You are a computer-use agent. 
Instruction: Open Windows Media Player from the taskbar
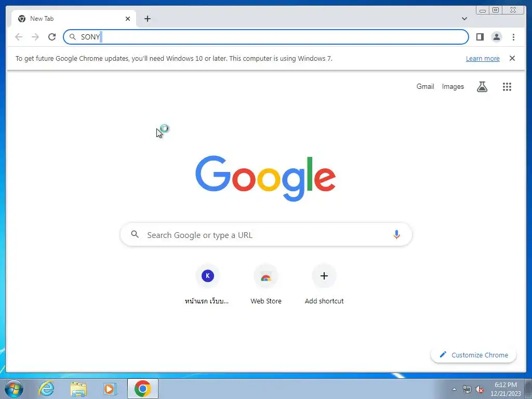(110, 389)
